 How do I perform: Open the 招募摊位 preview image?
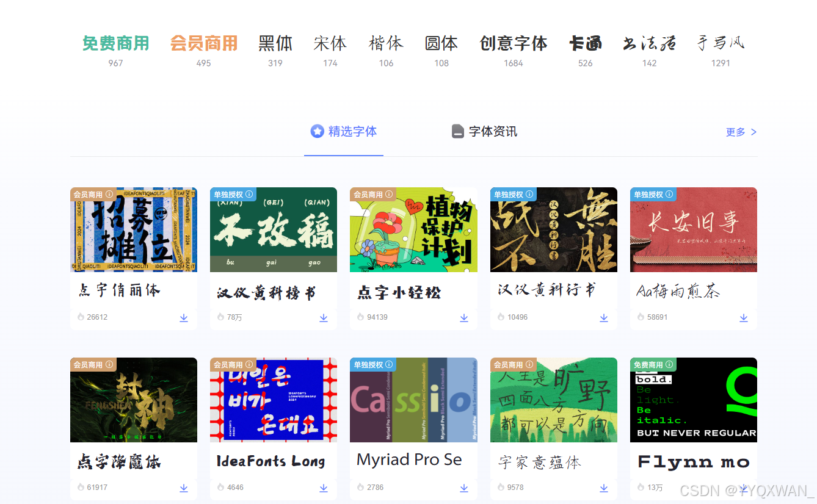point(134,229)
